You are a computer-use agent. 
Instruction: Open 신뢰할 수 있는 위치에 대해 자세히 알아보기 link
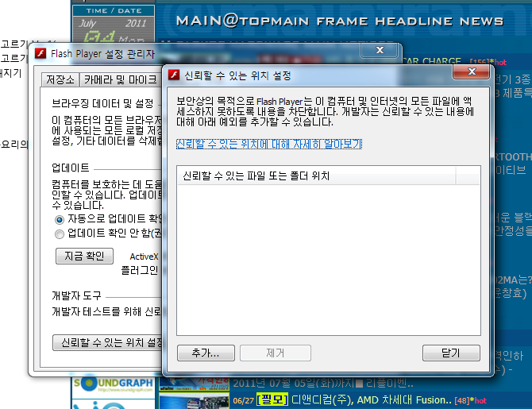tap(269, 144)
